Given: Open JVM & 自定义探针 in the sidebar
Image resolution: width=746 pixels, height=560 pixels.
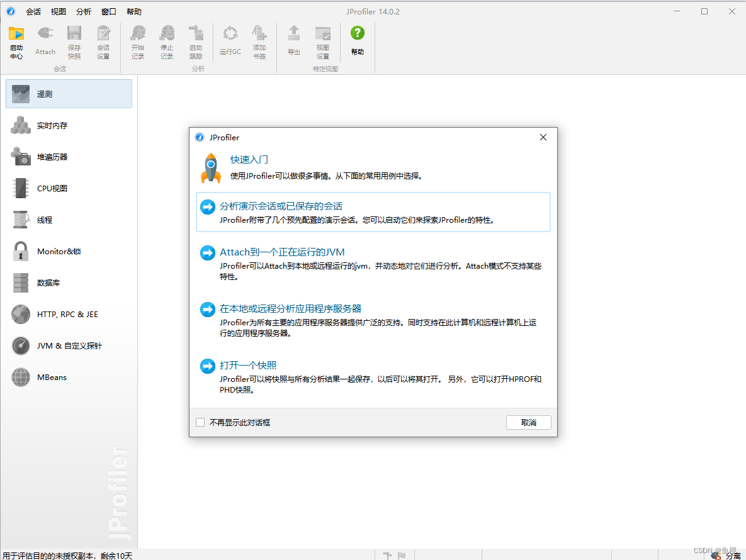Looking at the screenshot, I should pos(69,345).
